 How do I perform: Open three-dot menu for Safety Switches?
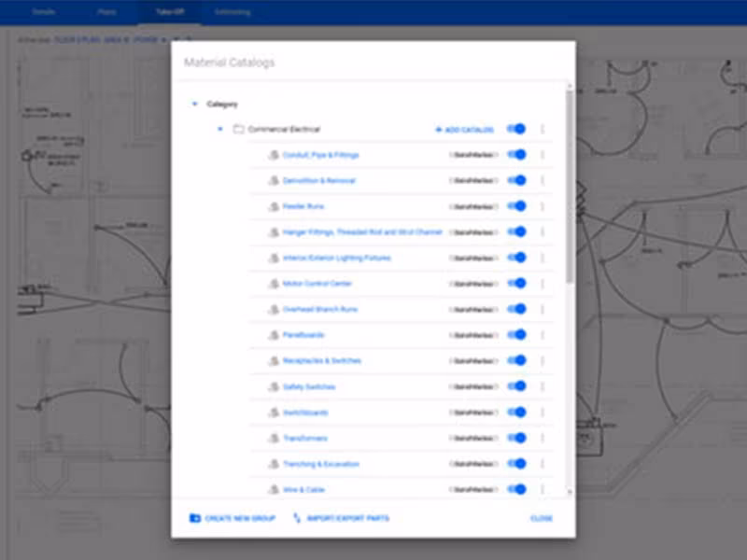[543, 386]
